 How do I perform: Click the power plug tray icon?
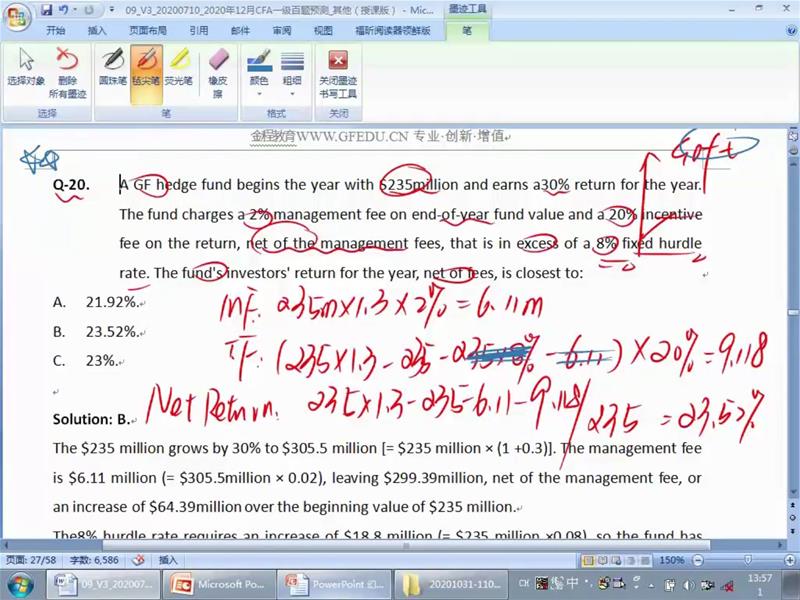pyautogui.click(x=671, y=585)
